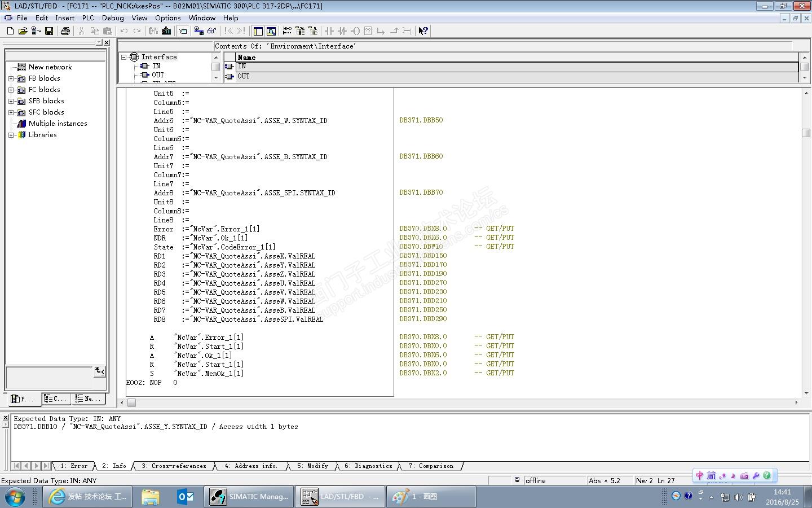Click the Go to next error icon
Image resolution: width=812 pixels, height=508 pixels.
coord(241,31)
